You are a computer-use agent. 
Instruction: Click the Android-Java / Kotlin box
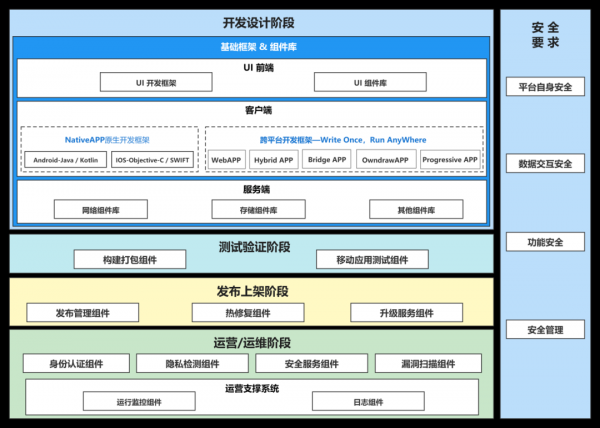pyautogui.click(x=66, y=159)
